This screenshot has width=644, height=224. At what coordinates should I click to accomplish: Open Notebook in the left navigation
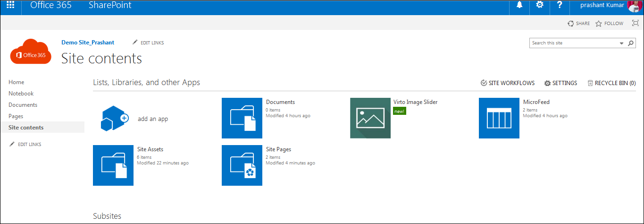point(21,94)
